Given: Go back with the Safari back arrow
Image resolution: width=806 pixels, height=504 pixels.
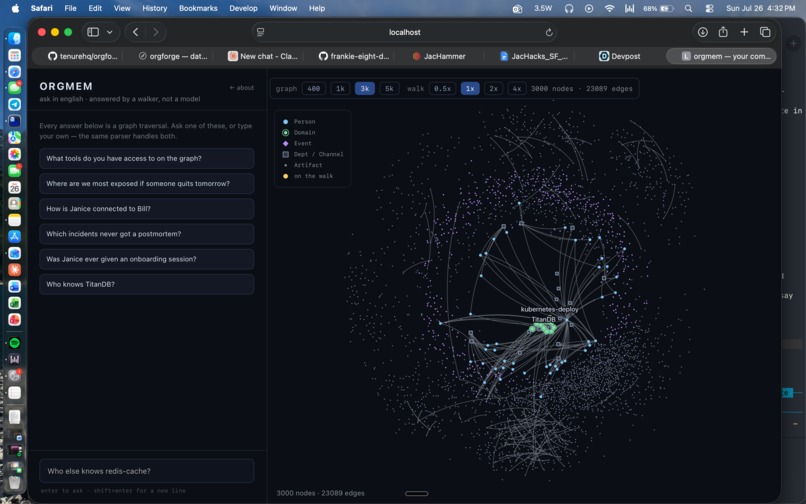Looking at the screenshot, I should pyautogui.click(x=136, y=32).
